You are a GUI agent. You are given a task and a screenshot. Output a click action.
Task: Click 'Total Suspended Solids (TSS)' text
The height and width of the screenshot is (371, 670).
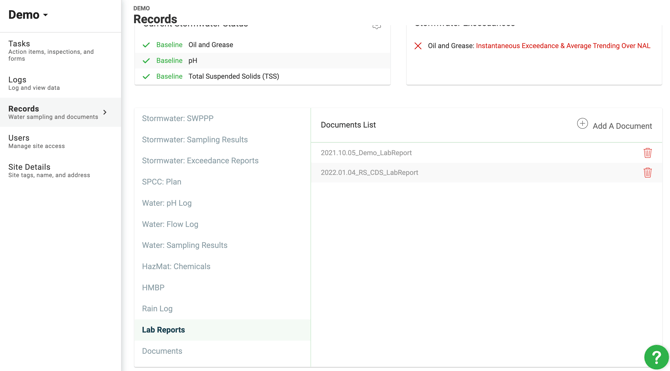pos(234,77)
